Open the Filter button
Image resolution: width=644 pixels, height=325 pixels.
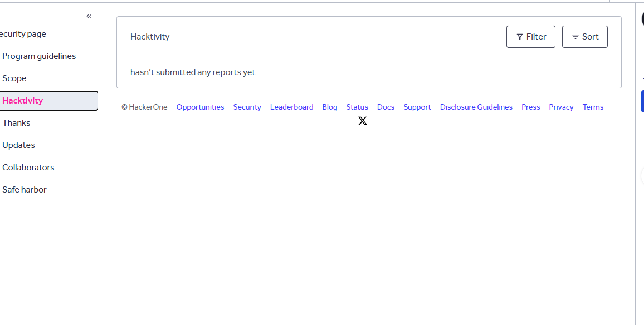[x=531, y=37]
